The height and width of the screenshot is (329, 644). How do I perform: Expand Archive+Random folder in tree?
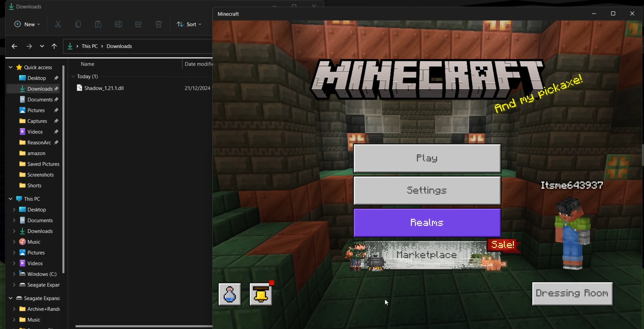[x=14, y=309]
